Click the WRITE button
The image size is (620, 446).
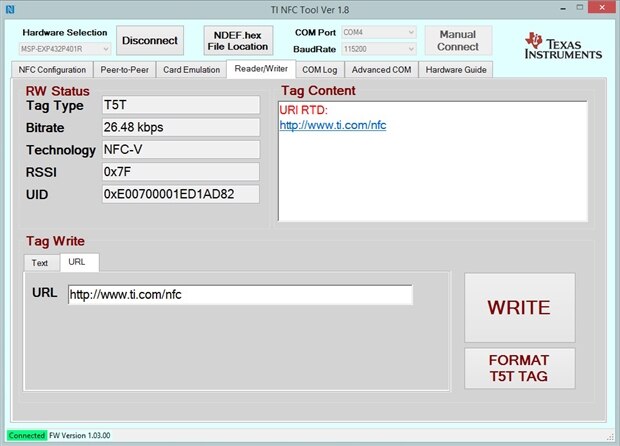pos(519,308)
